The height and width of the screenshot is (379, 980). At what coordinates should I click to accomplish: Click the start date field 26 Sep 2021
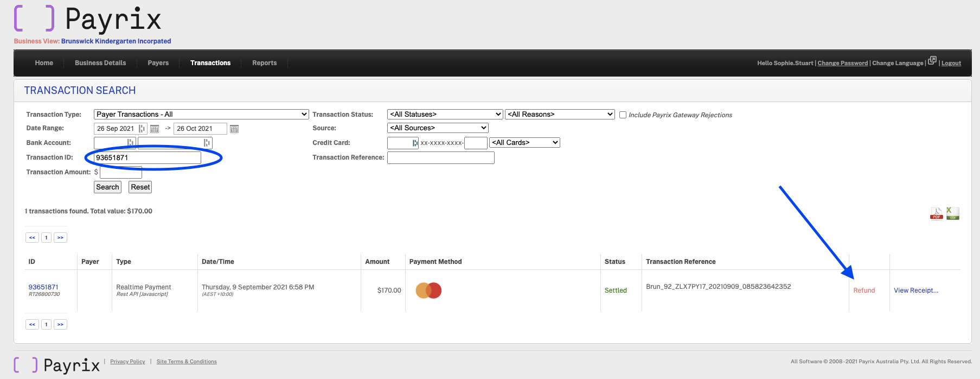[x=120, y=129]
